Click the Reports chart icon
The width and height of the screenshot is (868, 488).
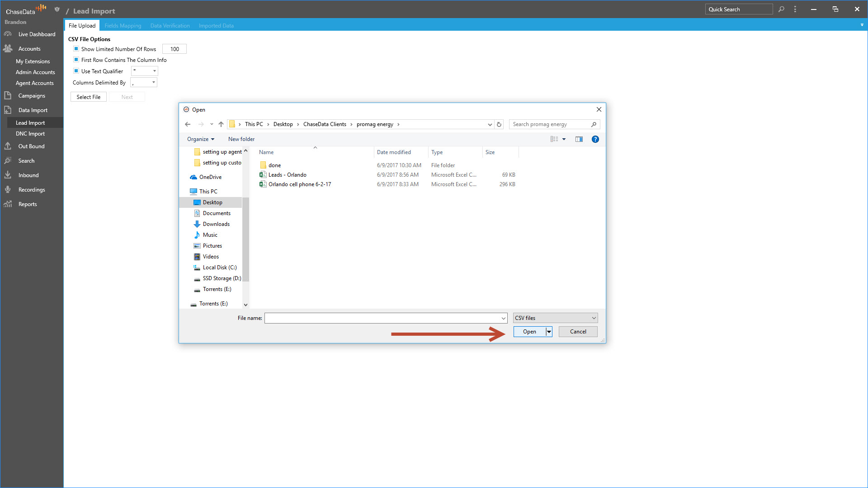coord(8,204)
